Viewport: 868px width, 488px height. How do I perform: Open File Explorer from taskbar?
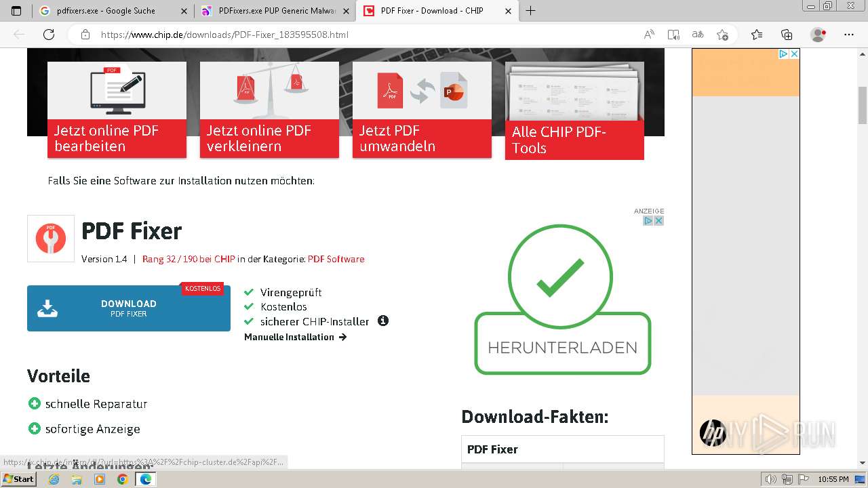pos(77,479)
